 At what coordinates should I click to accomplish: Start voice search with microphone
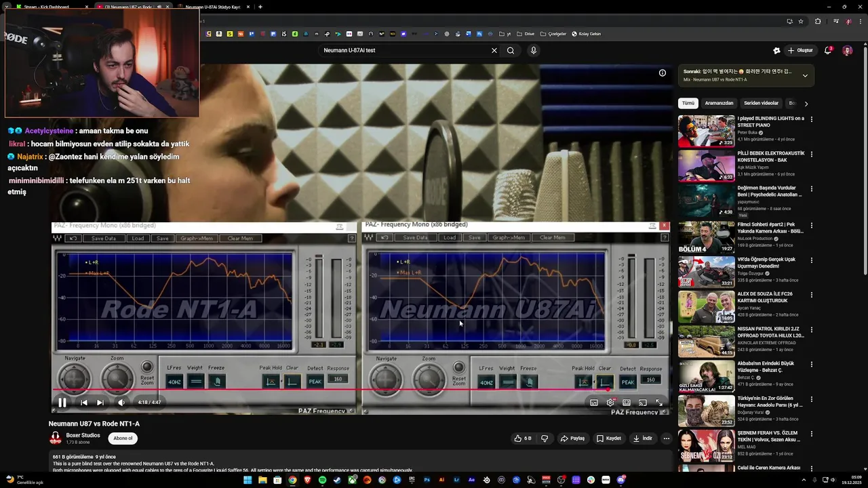pyautogui.click(x=534, y=50)
